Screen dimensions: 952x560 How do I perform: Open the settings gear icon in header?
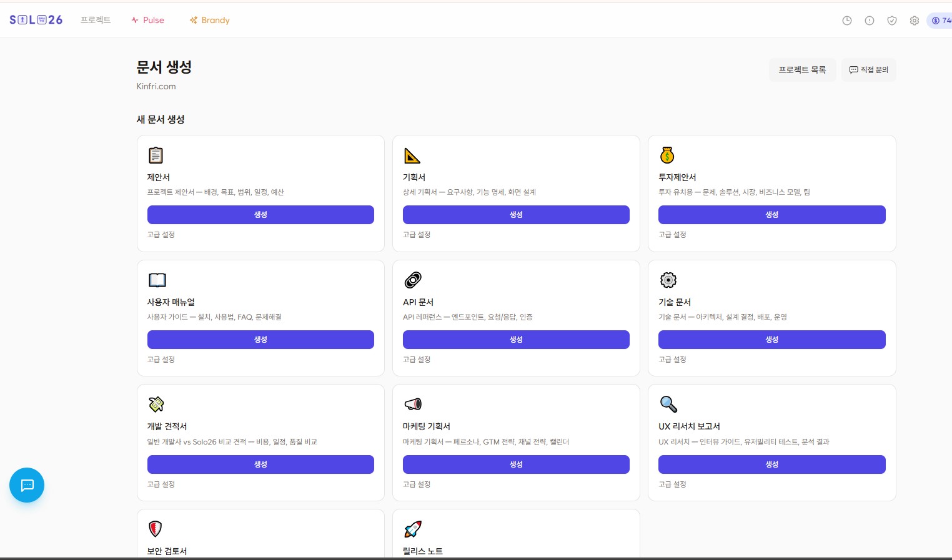[915, 21]
